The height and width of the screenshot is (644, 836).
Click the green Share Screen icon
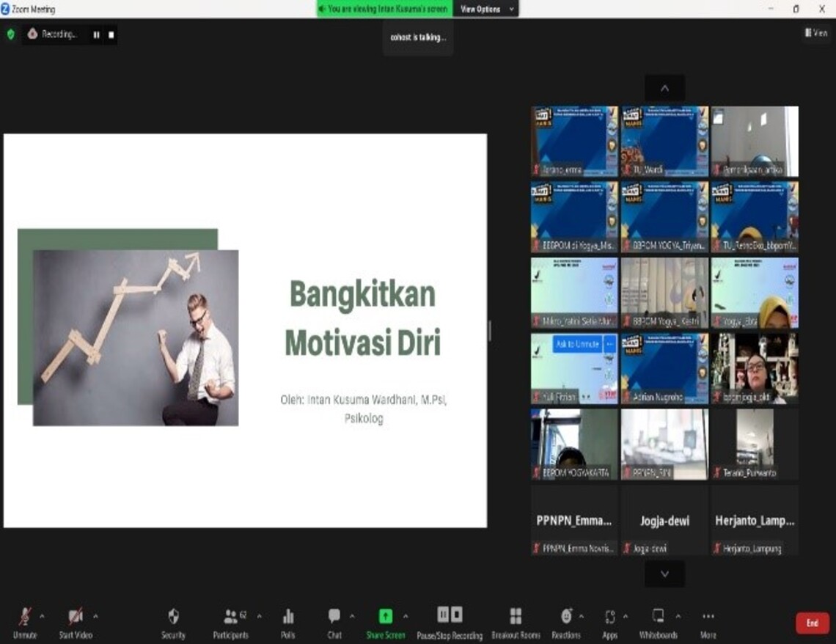385,617
